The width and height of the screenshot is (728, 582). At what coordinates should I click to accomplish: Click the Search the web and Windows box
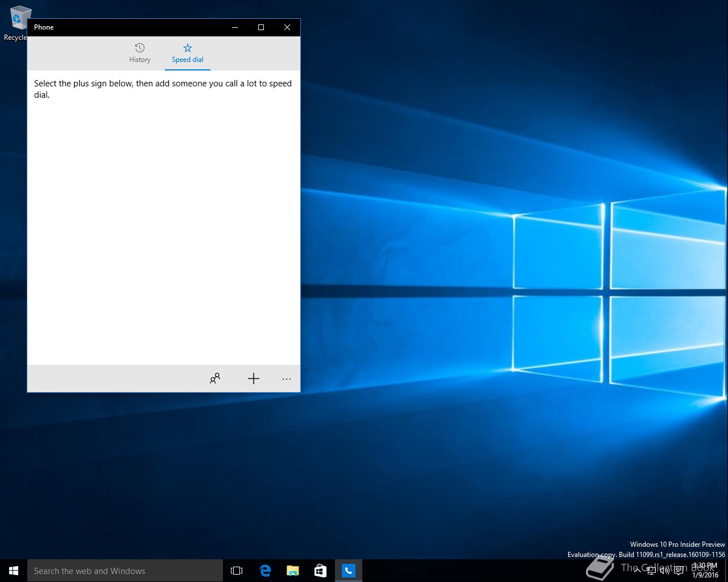125,571
